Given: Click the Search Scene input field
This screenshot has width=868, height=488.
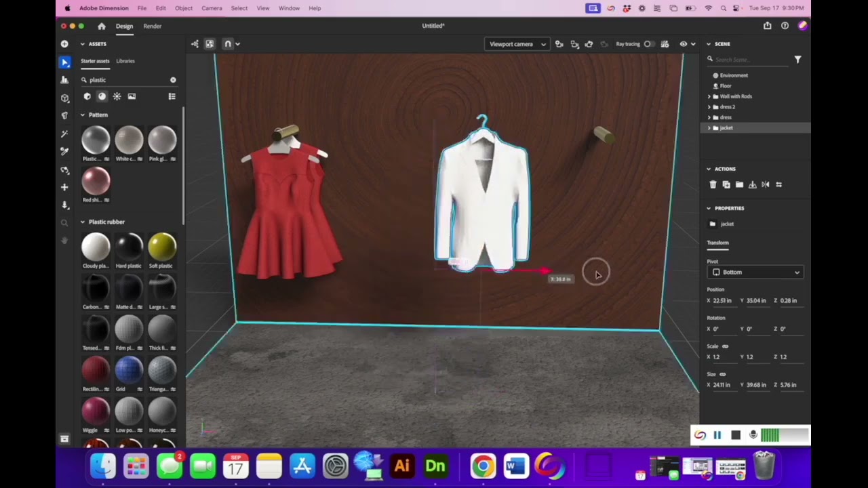Looking at the screenshot, I should [749, 60].
